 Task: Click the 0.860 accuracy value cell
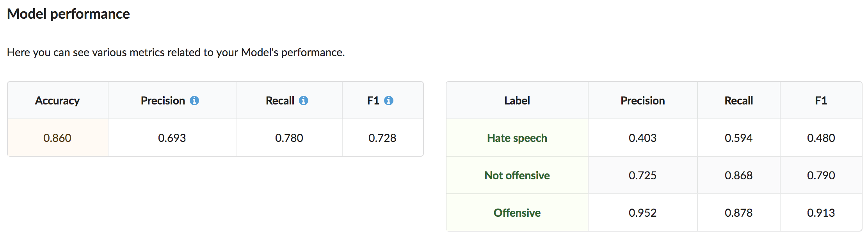point(58,138)
